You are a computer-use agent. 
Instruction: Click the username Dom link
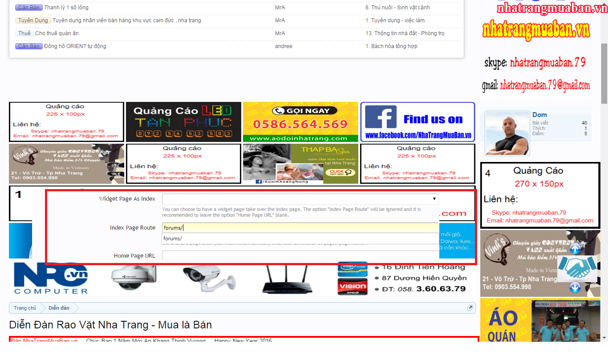(x=539, y=115)
